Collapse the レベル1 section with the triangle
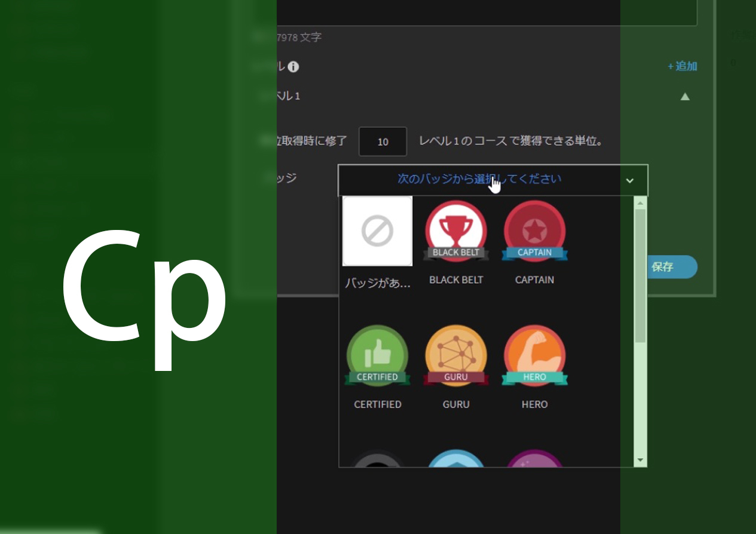 click(685, 97)
